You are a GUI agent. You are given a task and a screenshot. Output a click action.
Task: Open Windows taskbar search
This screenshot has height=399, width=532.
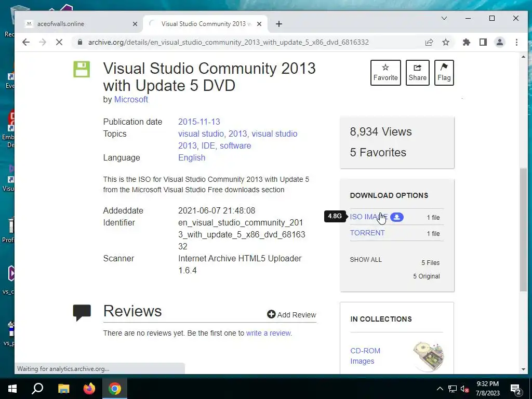click(37, 389)
